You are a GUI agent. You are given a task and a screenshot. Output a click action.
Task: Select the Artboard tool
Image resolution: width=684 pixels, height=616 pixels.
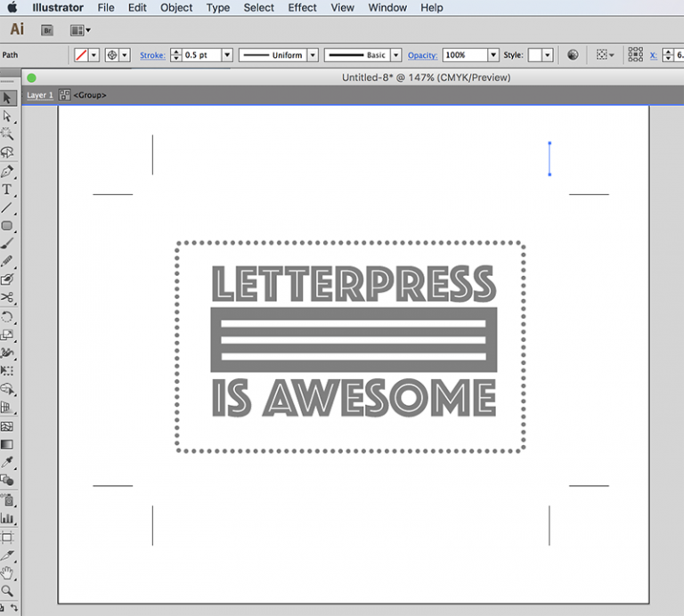pyautogui.click(x=7, y=537)
